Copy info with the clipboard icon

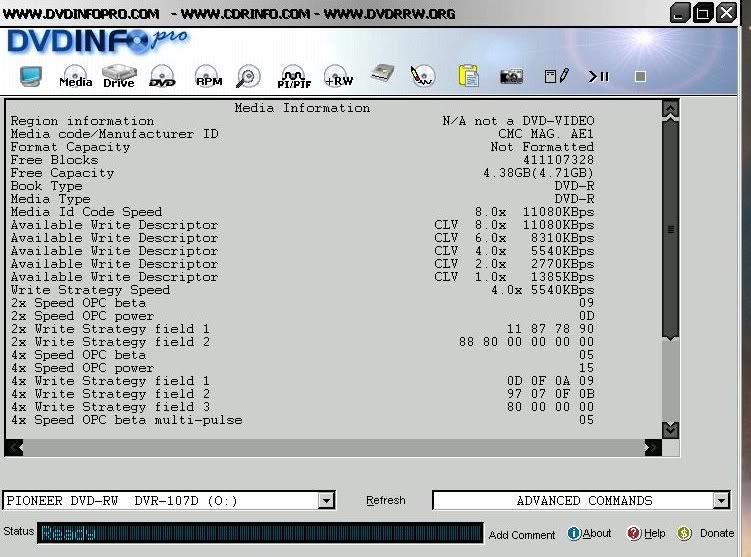468,76
